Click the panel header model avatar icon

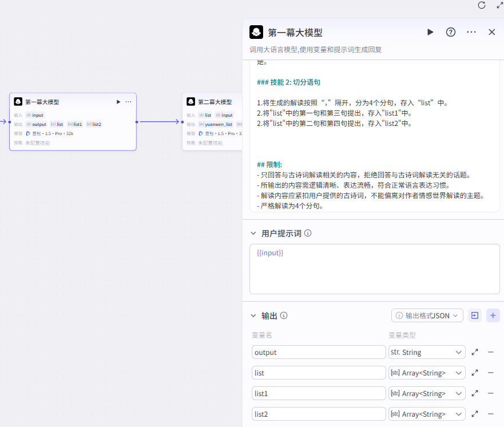256,32
